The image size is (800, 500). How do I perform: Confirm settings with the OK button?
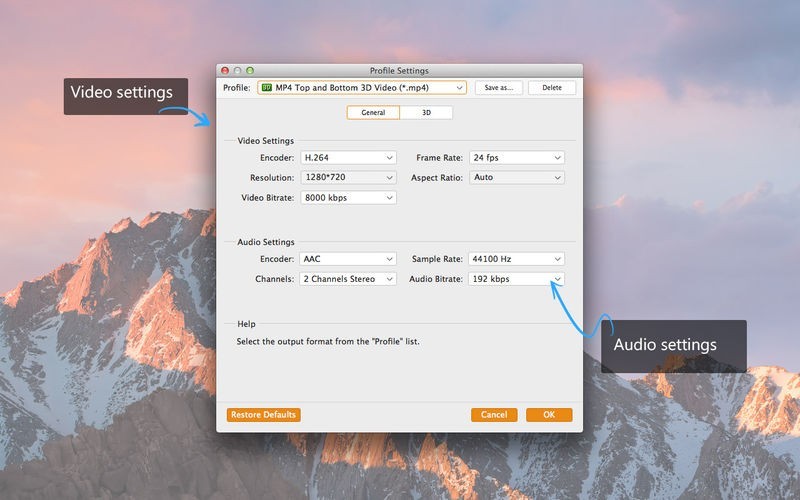(549, 415)
